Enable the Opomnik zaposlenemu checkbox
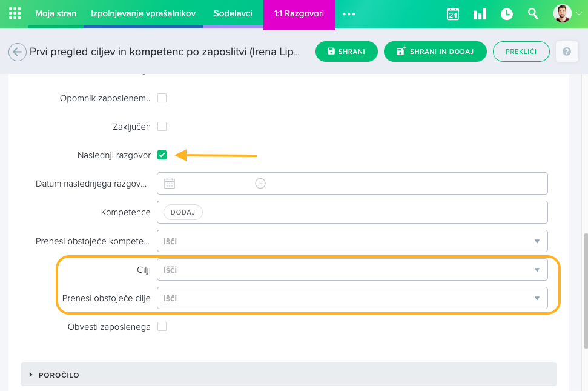The height and width of the screenshot is (391, 588). [x=162, y=98]
